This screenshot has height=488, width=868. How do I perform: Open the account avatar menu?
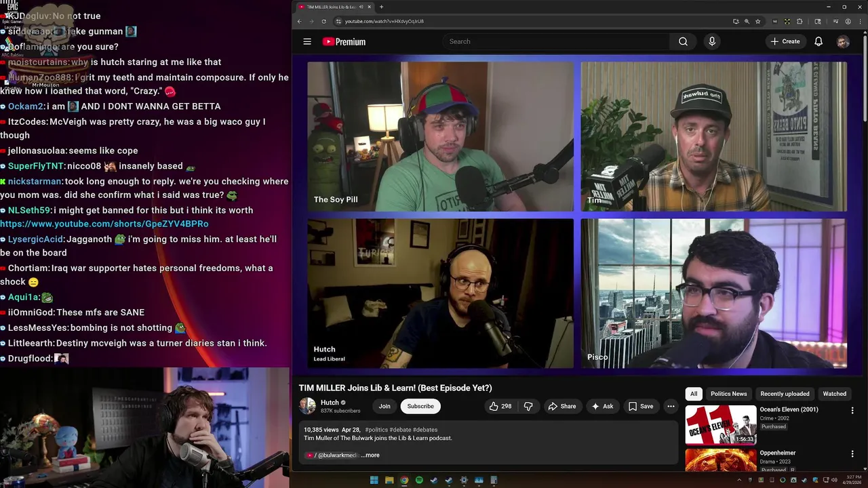click(843, 41)
